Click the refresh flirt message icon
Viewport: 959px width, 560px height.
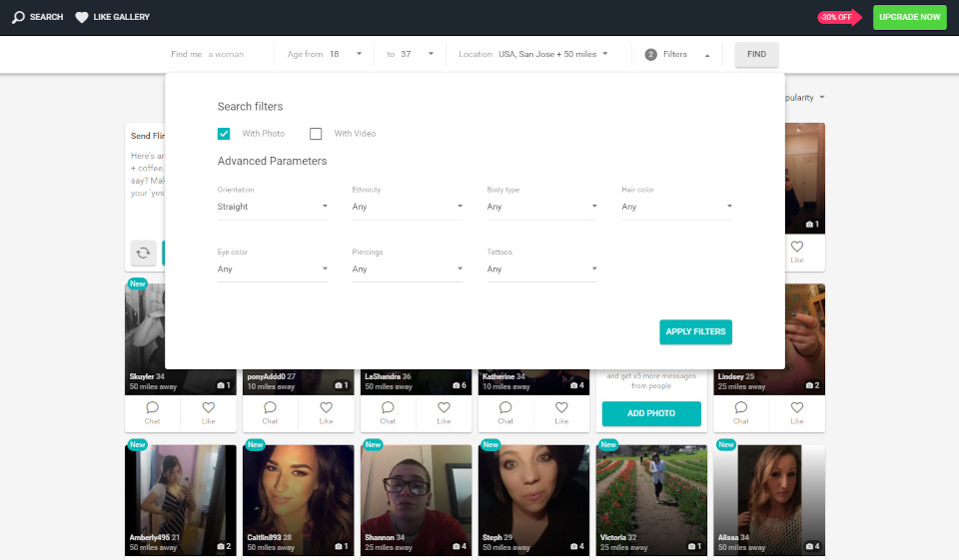click(143, 253)
